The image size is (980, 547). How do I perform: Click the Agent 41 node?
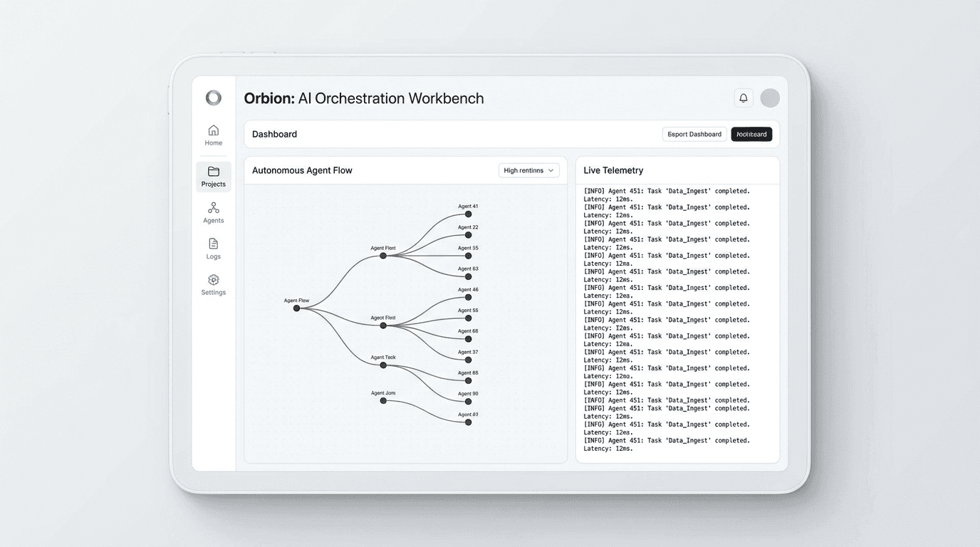pyautogui.click(x=469, y=214)
